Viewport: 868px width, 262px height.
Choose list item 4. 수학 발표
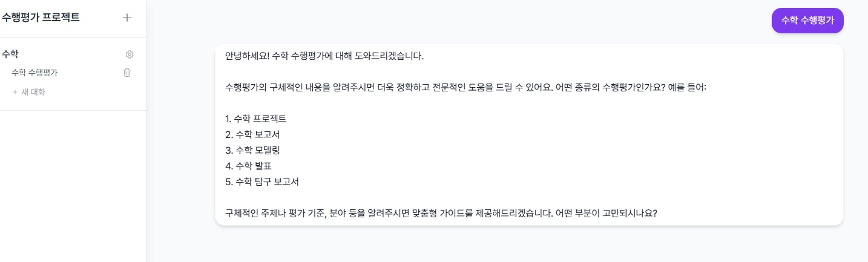(x=249, y=166)
